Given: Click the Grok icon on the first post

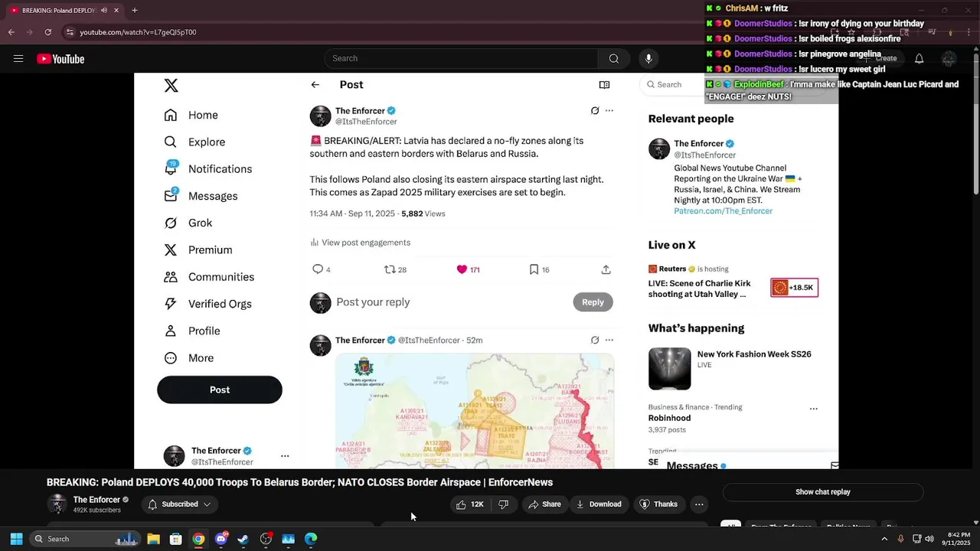Looking at the screenshot, I should 595,111.
